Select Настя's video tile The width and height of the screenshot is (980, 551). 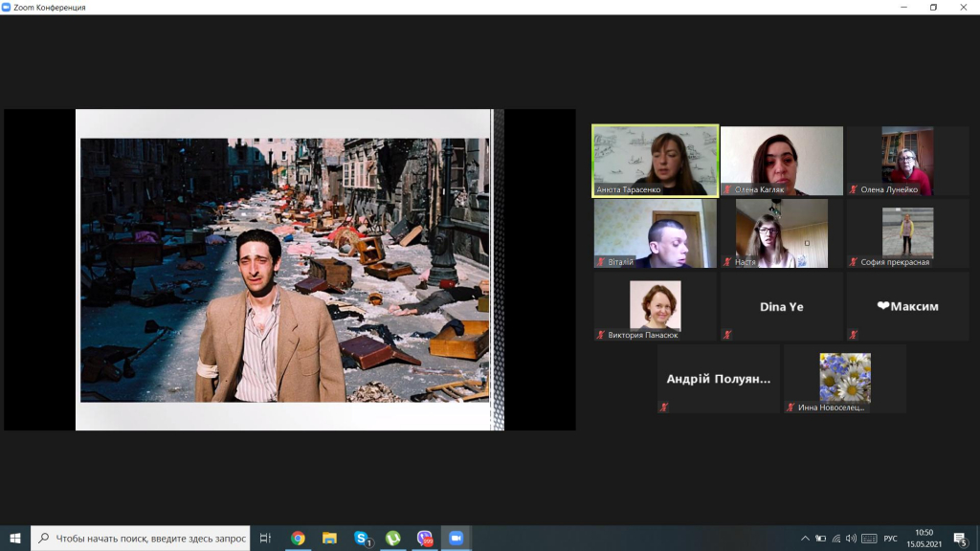[x=781, y=233]
